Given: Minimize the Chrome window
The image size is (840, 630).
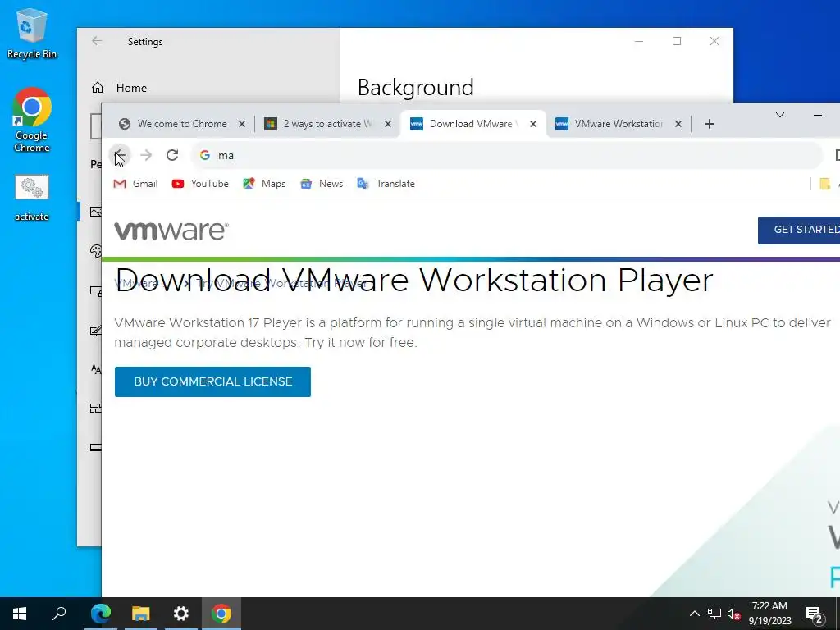Looking at the screenshot, I should pyautogui.click(x=818, y=115).
